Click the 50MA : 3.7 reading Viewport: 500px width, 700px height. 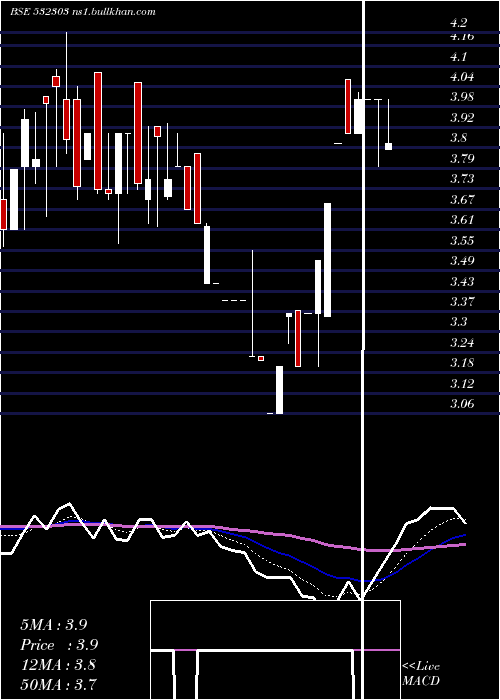(58, 684)
